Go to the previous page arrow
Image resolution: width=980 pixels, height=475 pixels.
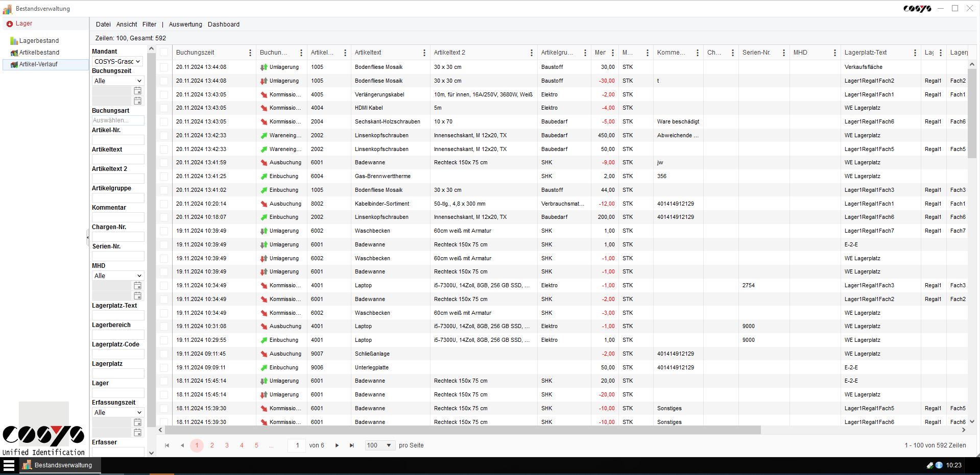[x=182, y=445]
